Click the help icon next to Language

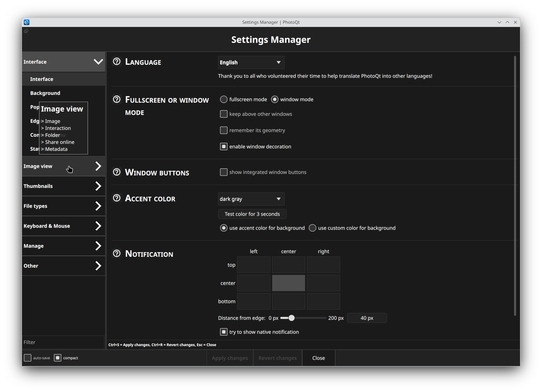(117, 61)
